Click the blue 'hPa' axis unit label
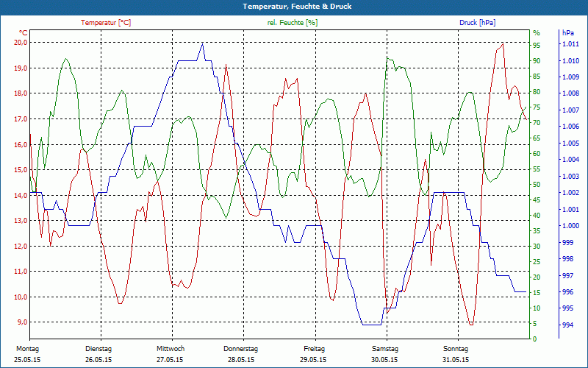Image resolution: width=588 pixels, height=368 pixels. click(x=568, y=33)
